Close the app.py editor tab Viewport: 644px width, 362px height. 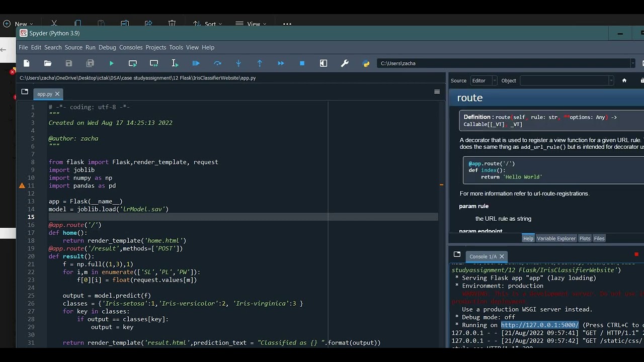click(57, 94)
